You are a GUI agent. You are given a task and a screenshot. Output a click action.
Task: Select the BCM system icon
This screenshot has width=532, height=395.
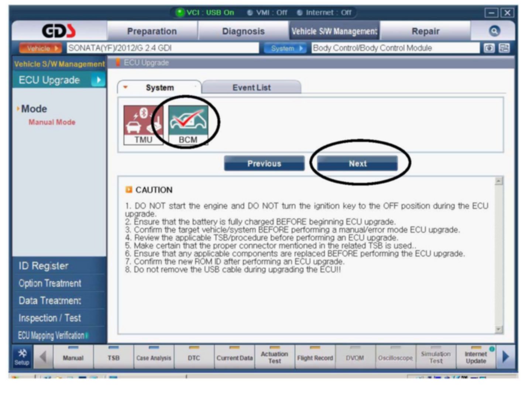point(188,125)
